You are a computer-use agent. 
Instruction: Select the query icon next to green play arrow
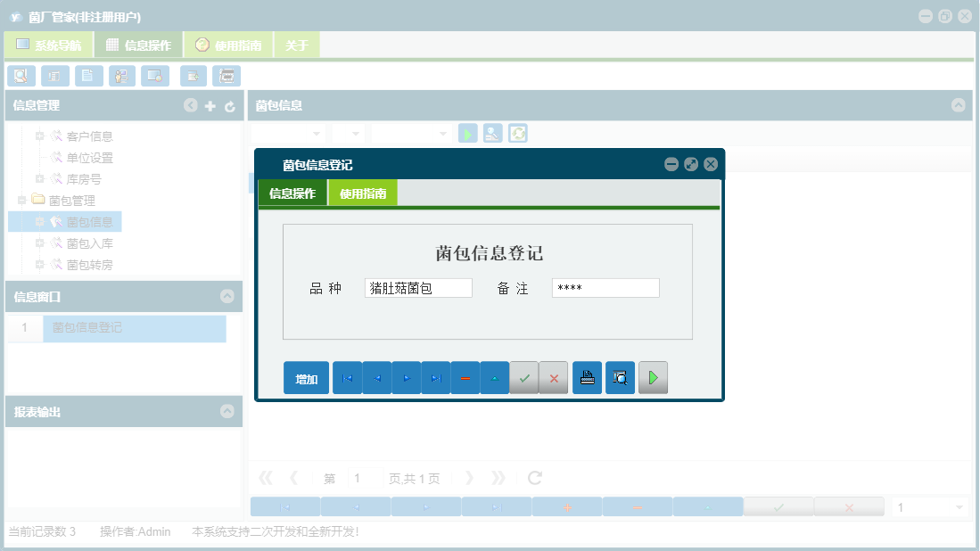click(492, 133)
